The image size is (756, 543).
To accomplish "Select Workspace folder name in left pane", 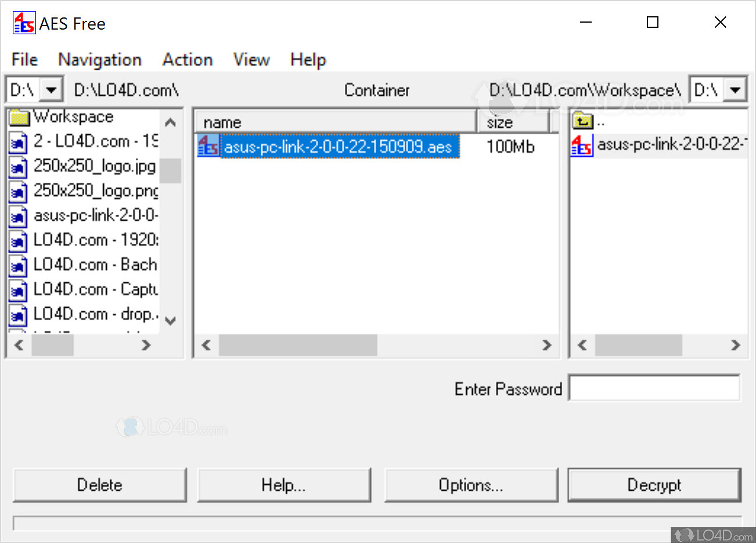I will click(73, 117).
